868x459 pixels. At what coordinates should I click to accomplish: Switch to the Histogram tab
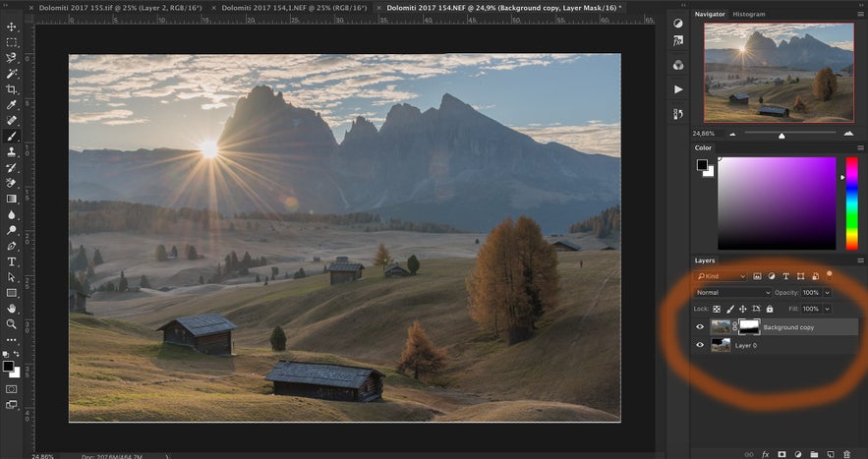click(748, 14)
